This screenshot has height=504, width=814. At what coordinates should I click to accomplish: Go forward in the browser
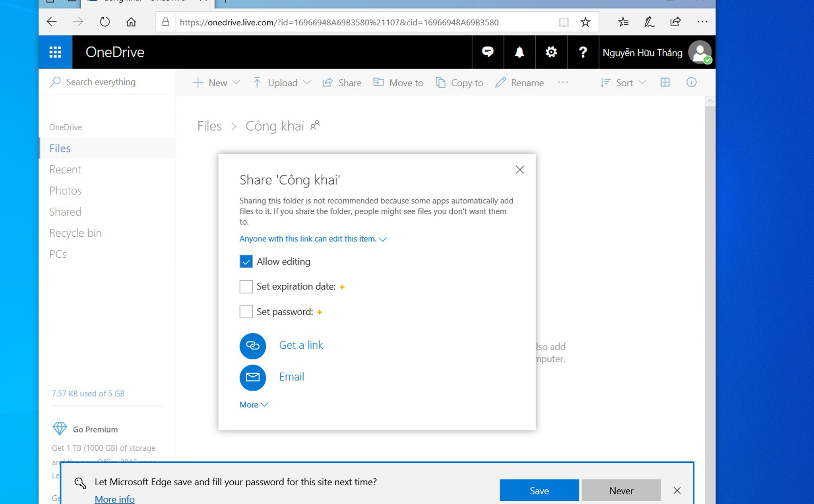[x=78, y=22]
